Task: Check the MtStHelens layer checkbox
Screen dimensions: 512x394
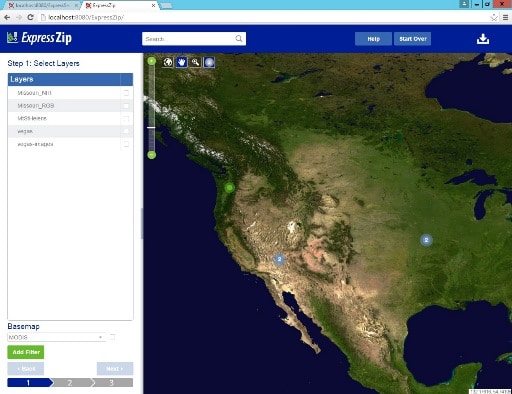Action: [126, 118]
